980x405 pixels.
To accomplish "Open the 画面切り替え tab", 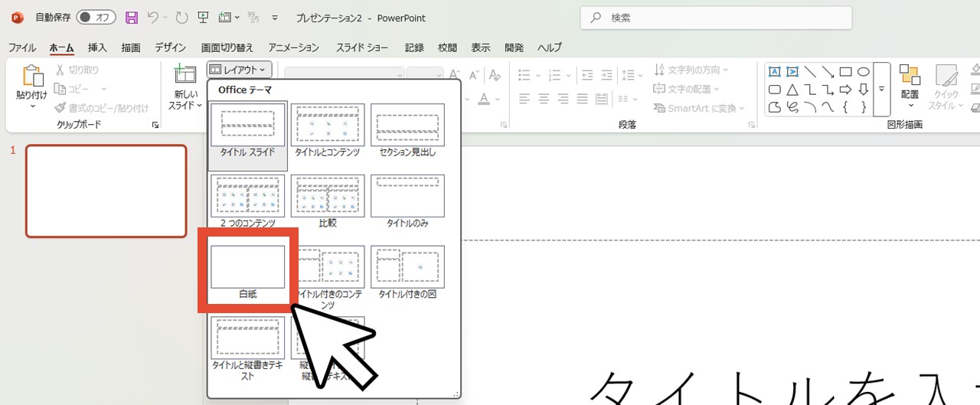I will [227, 47].
